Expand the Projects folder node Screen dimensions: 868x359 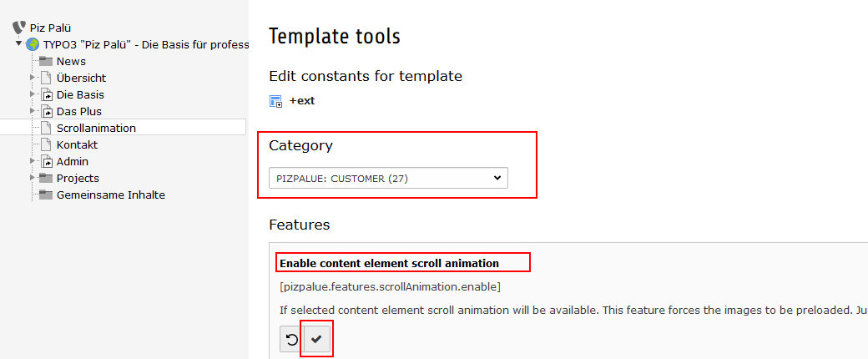point(33,178)
